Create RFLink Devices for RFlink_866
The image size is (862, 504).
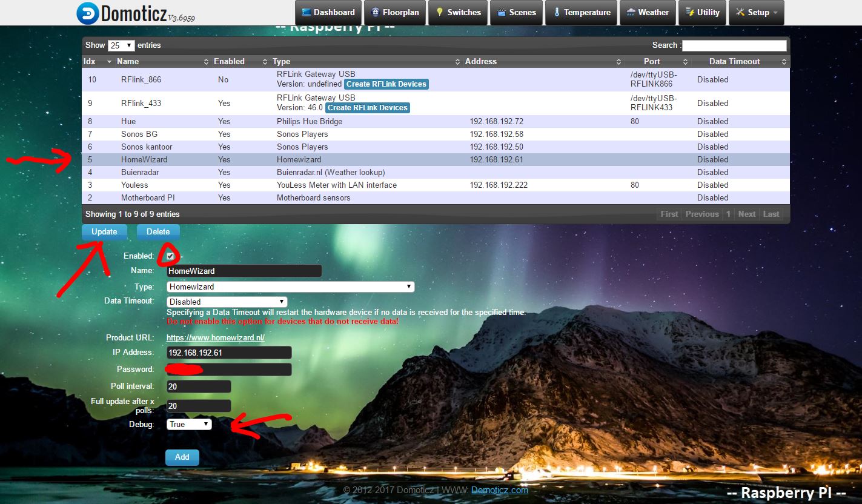coord(386,84)
